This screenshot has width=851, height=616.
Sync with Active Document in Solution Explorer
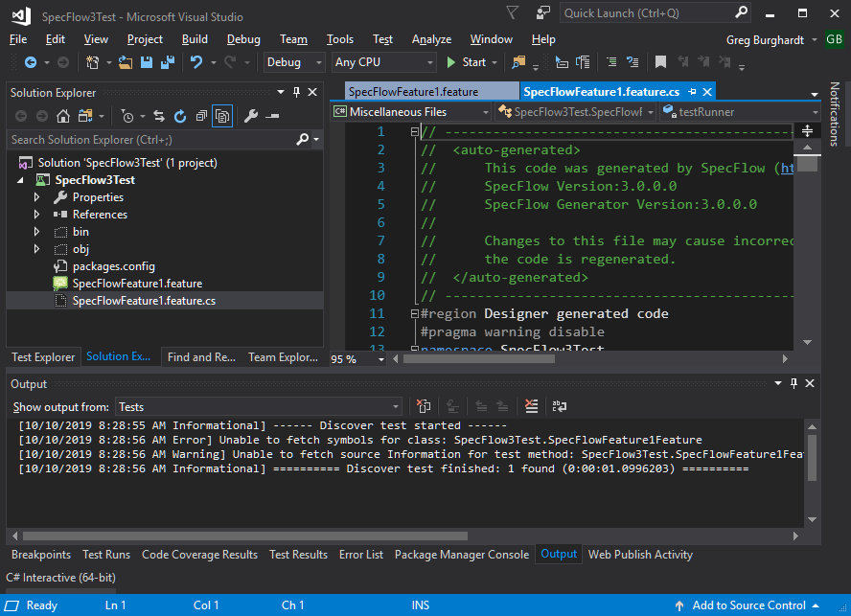tap(158, 116)
